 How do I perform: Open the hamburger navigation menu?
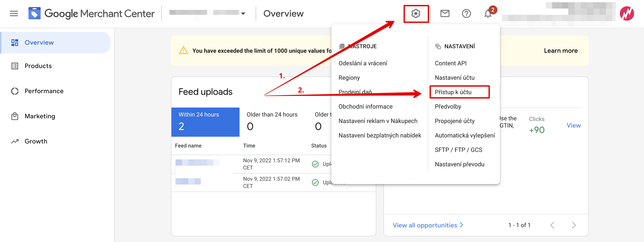click(14, 13)
